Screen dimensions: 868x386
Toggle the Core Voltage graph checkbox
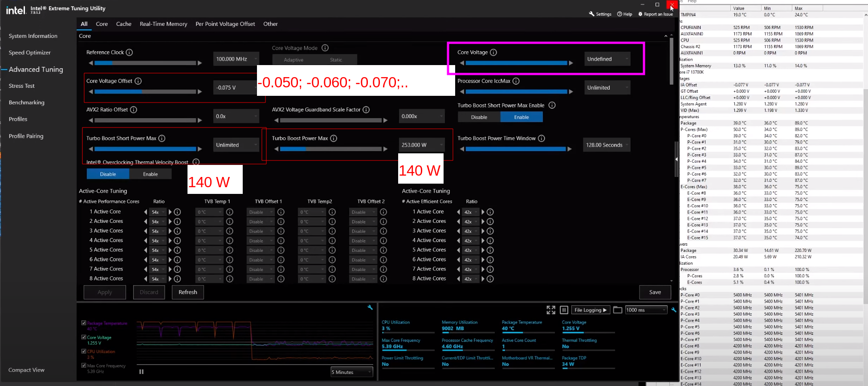point(84,337)
